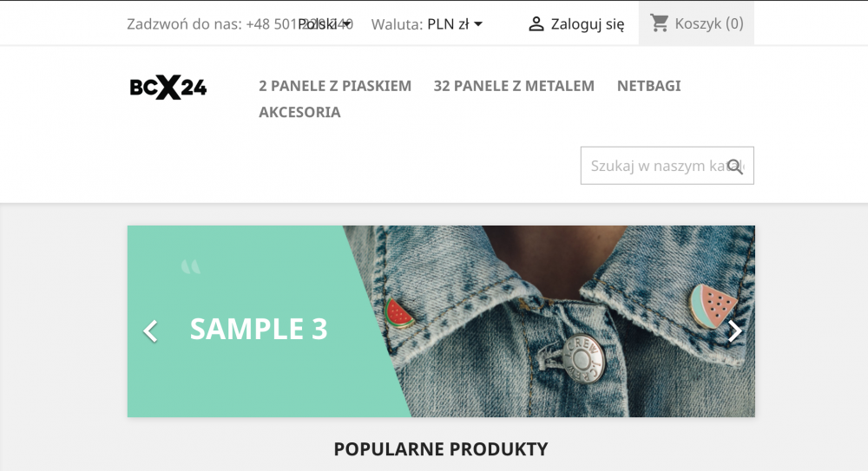
Task: Click the watermelon pin on right collar
Action: (x=713, y=306)
